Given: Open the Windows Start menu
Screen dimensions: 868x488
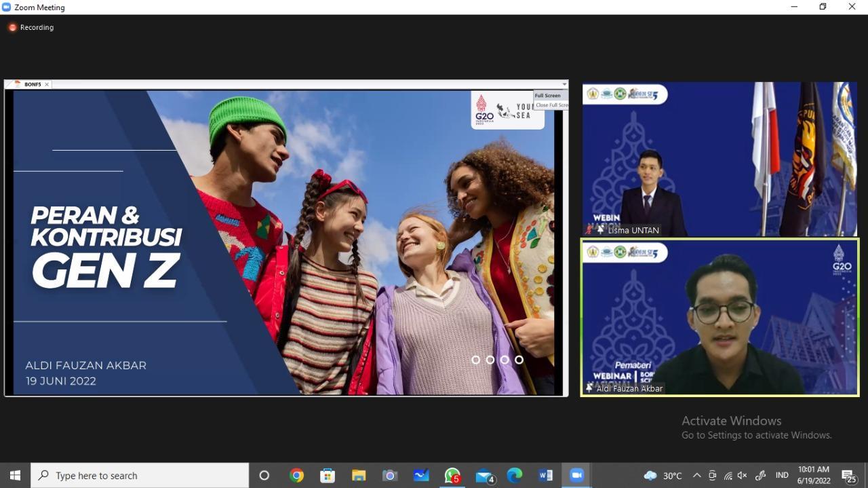Looking at the screenshot, I should pos(15,476).
